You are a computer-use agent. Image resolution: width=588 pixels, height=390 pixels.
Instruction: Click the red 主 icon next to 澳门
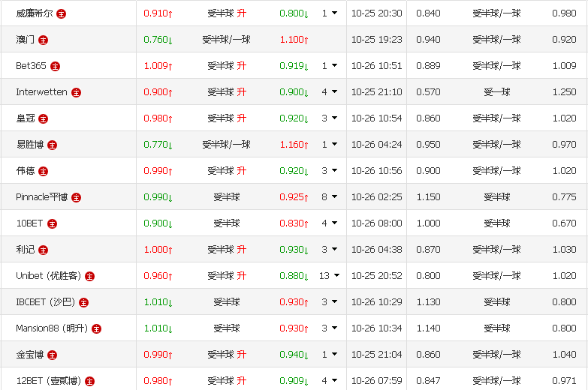click(x=43, y=40)
